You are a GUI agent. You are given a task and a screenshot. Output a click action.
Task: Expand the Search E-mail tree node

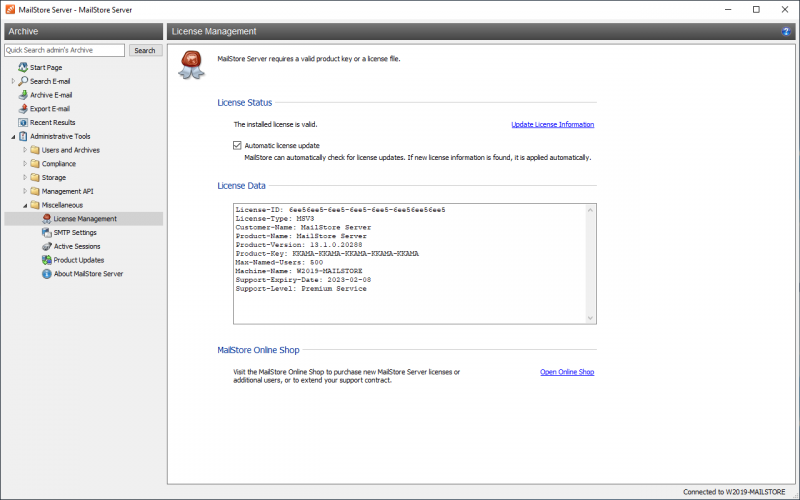tap(13, 81)
